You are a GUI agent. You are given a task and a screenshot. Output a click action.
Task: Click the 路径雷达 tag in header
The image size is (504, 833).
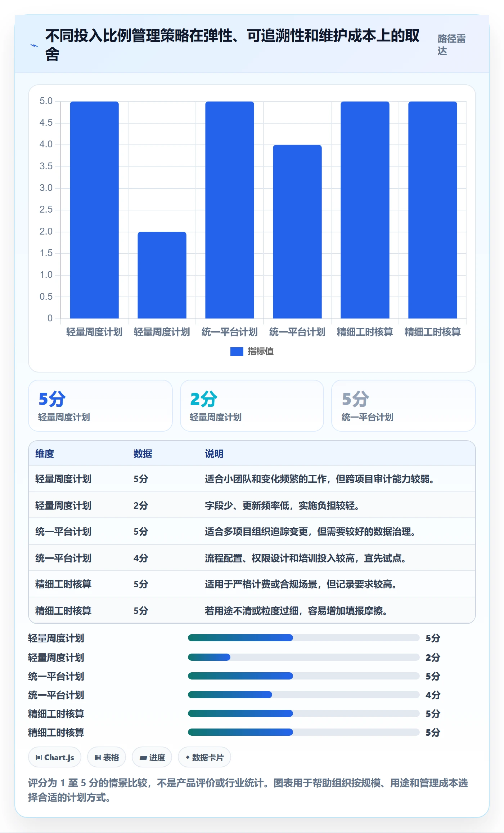[x=452, y=45]
